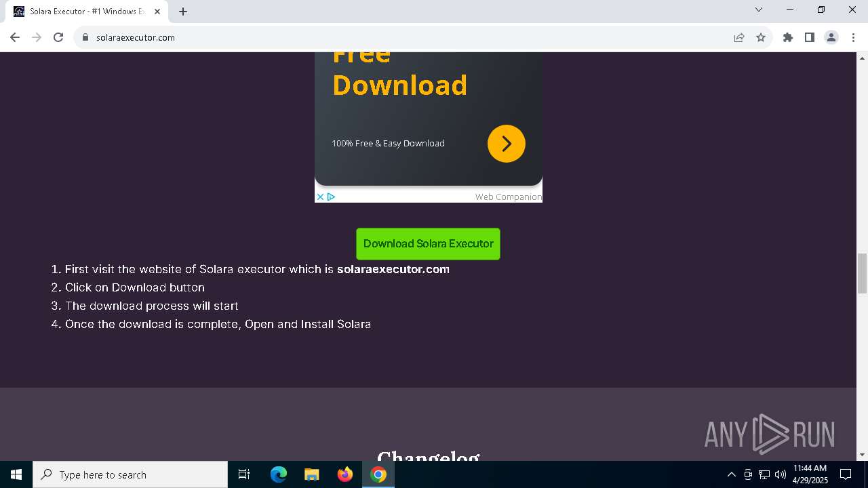Click the Chrome taskbar icon
868x488 pixels.
378,474
